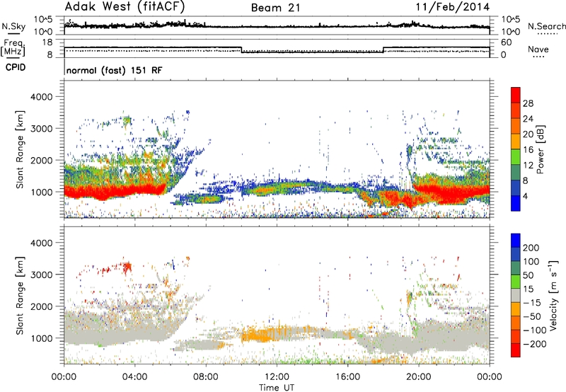Image resolution: width=566 pixels, height=392 pixels.
Task: Click the '12' label on the power colorbar
Action: tap(528, 166)
